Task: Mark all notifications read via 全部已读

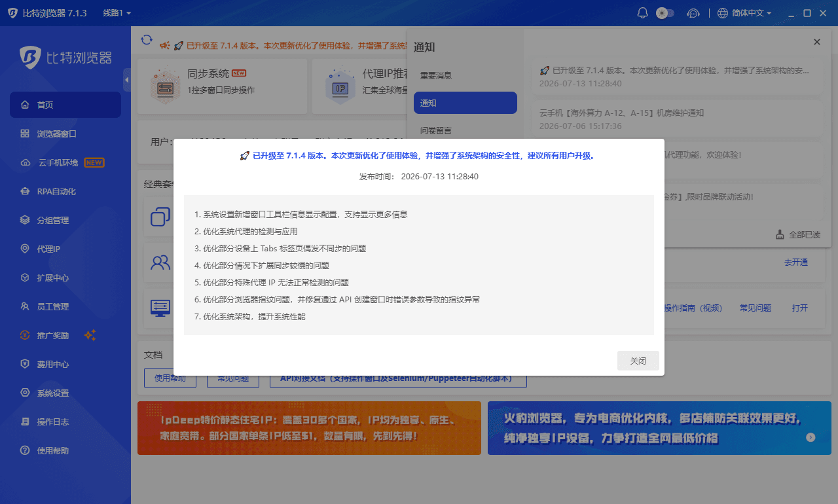Action: point(798,234)
